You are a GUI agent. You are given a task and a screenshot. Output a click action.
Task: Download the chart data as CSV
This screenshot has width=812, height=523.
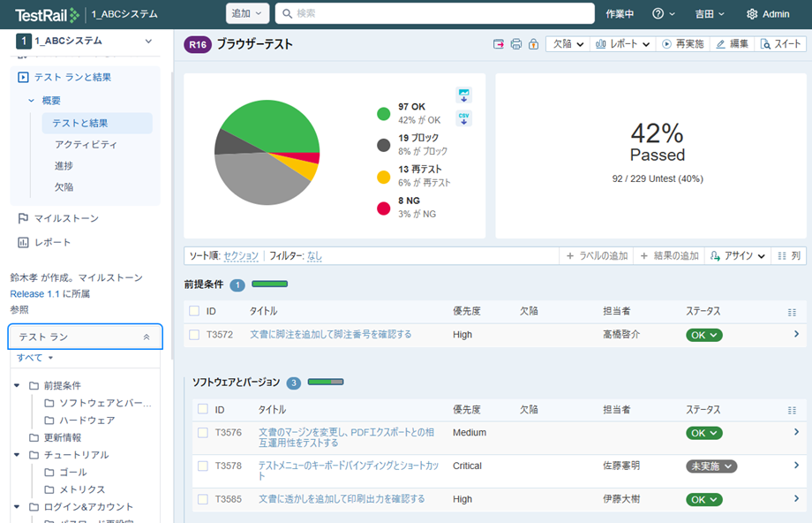pyautogui.click(x=463, y=118)
